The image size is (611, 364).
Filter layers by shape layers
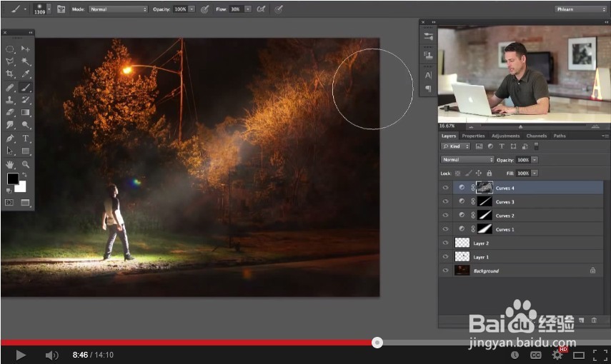(x=513, y=146)
